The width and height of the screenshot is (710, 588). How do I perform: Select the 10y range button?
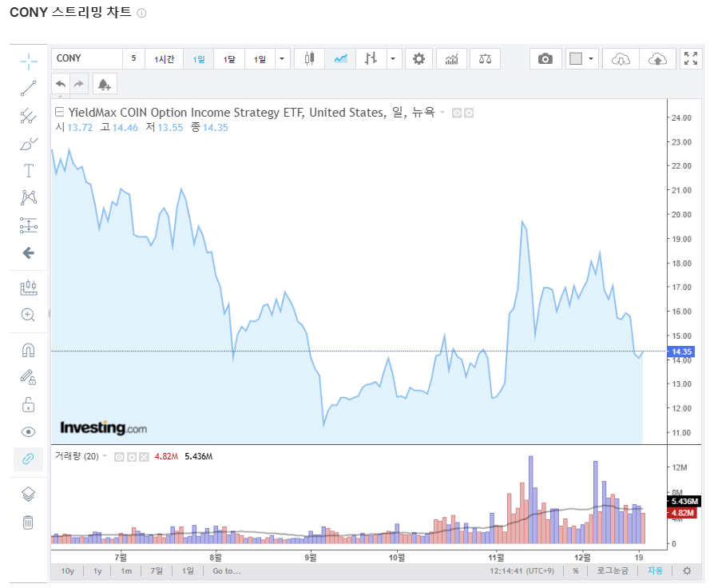click(x=68, y=571)
